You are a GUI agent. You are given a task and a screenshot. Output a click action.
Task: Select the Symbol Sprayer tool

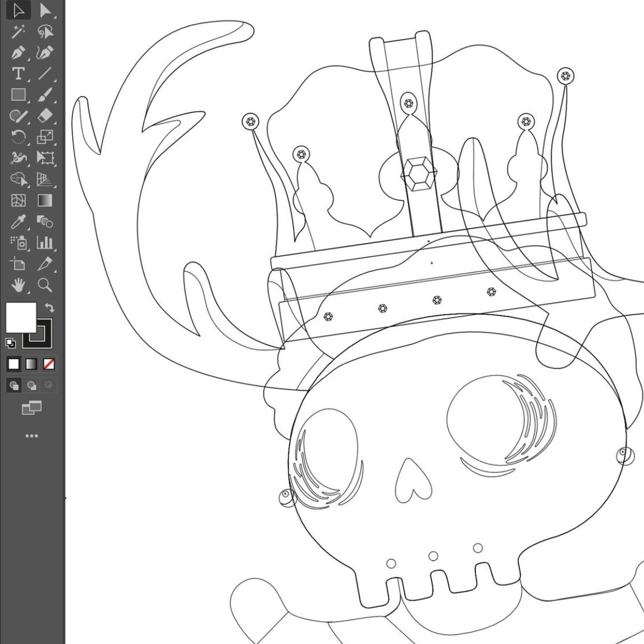tap(18, 242)
